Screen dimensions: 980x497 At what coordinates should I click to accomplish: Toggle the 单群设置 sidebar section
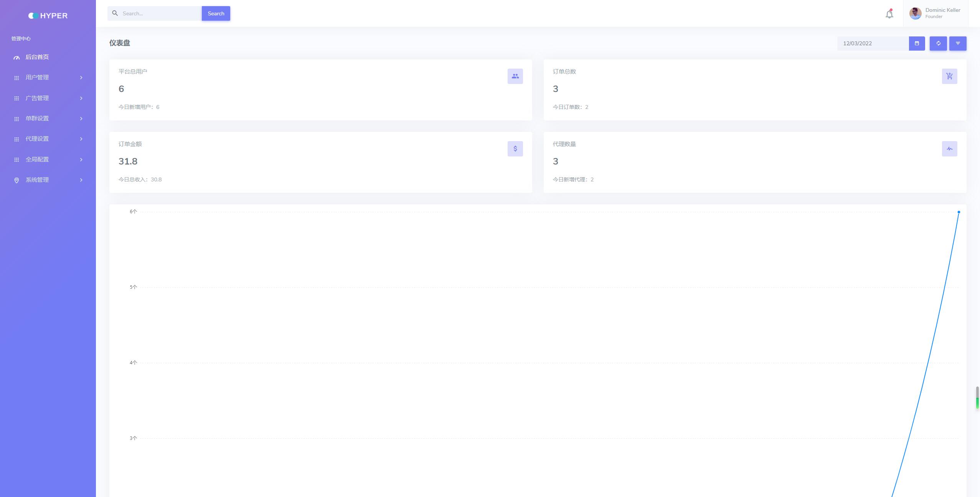[48, 118]
